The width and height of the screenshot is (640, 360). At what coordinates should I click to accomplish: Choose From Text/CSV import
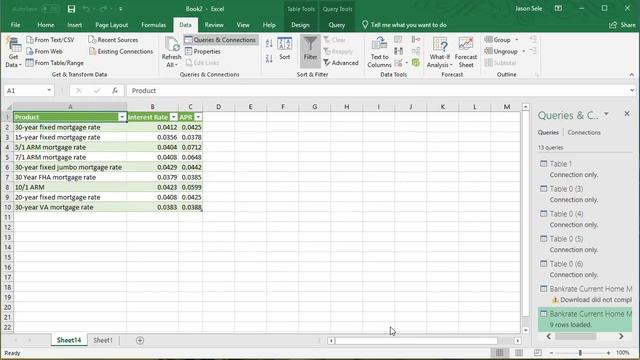[x=50, y=40]
